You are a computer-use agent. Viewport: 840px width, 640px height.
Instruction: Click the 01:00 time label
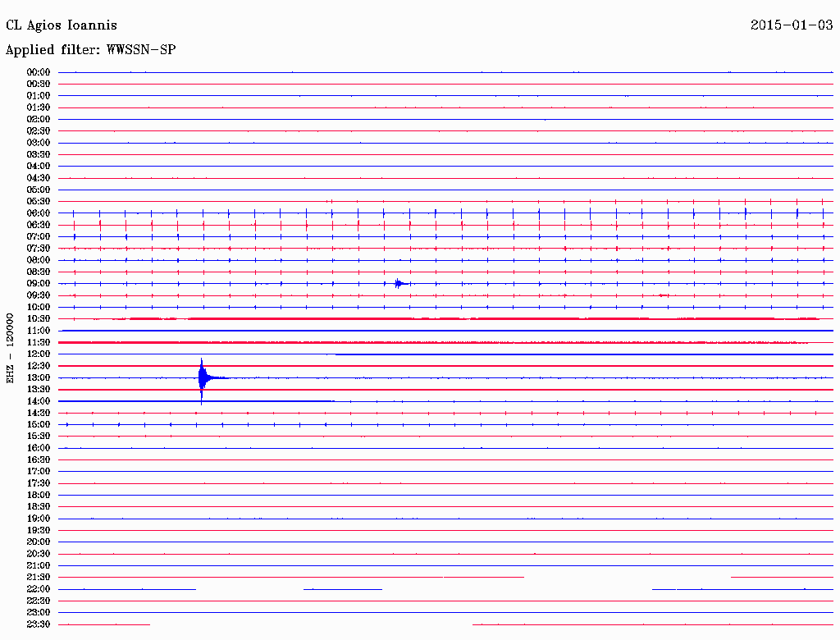[x=39, y=95]
